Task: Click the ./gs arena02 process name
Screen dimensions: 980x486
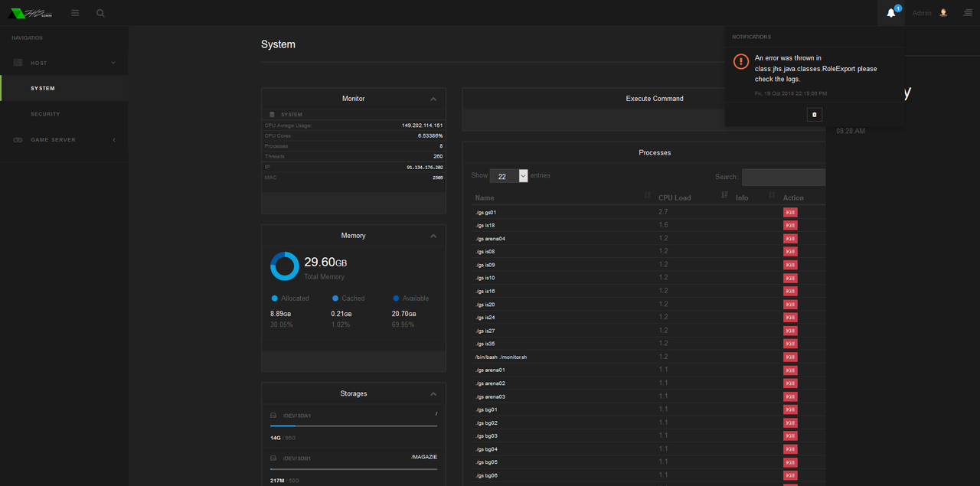Action: point(490,383)
